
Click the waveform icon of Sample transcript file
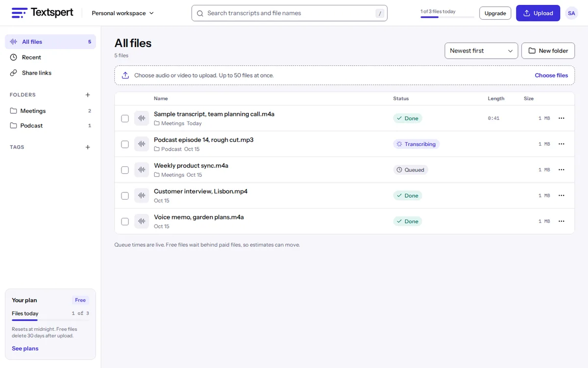[142, 118]
